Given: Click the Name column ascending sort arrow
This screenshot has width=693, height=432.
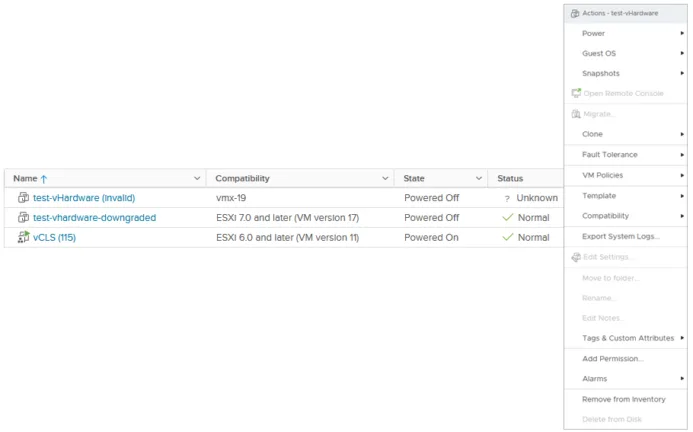Looking at the screenshot, I should coord(44,179).
